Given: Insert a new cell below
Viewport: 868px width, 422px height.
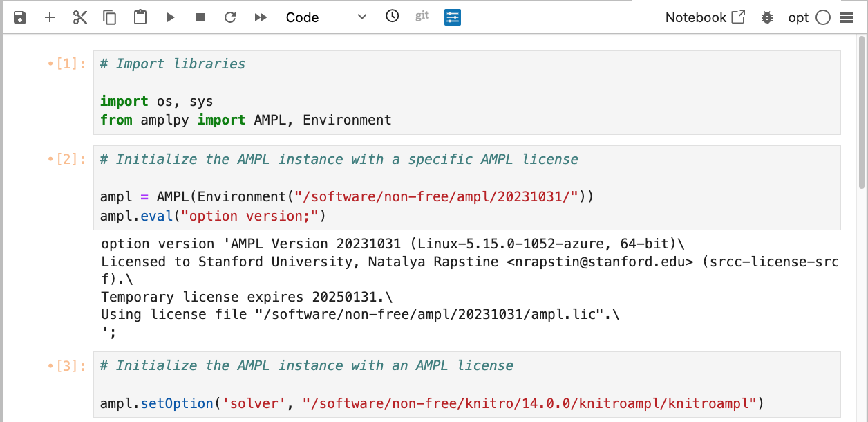Looking at the screenshot, I should click(49, 17).
